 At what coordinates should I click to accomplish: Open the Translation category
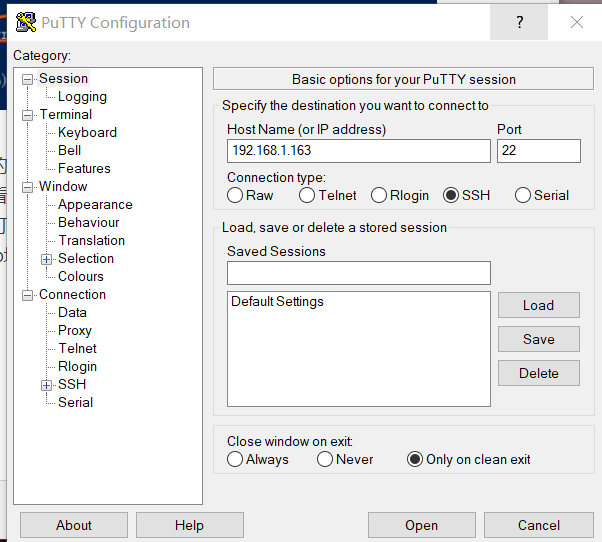point(92,240)
